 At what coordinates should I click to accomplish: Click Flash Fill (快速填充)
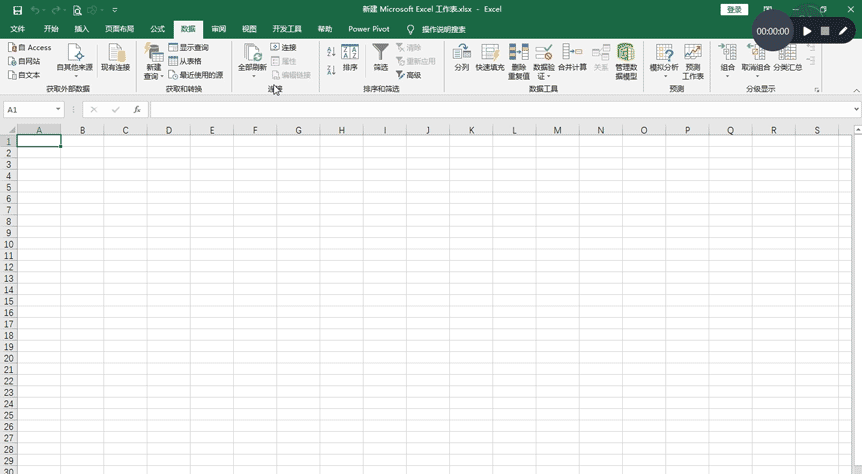[490, 58]
